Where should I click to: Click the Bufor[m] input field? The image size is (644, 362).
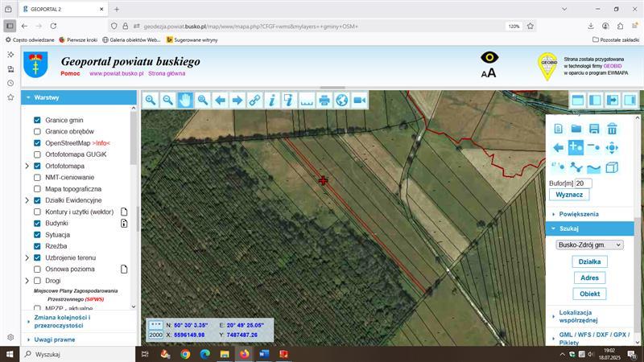[583, 183]
